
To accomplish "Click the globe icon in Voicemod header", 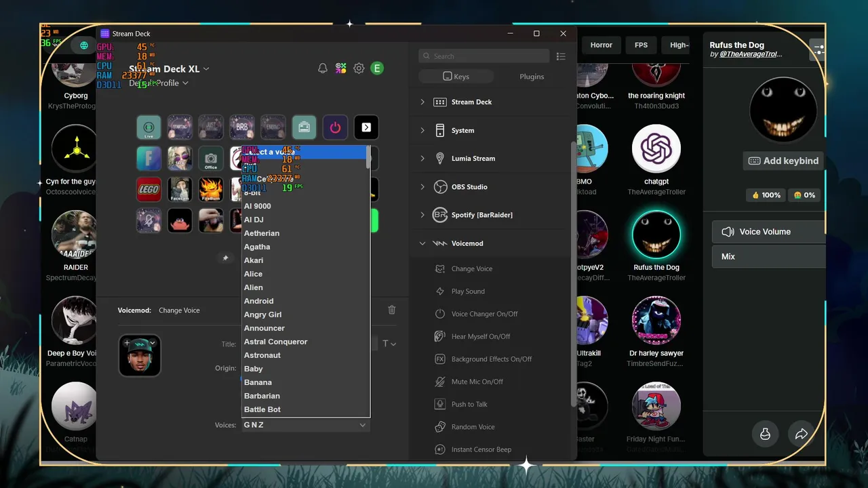I will coord(84,45).
